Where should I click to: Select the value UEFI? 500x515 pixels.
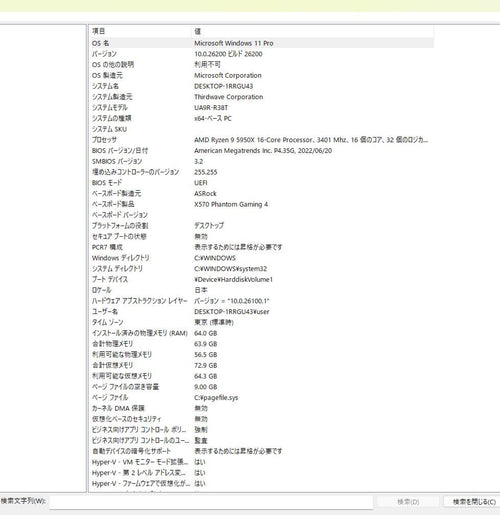[x=201, y=183]
